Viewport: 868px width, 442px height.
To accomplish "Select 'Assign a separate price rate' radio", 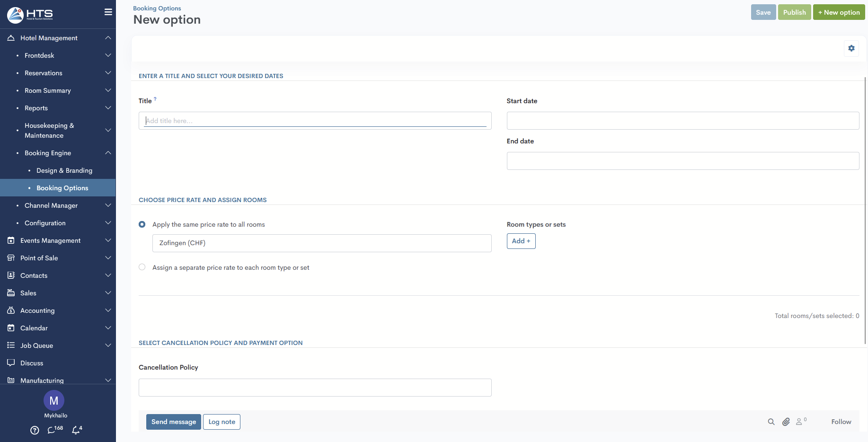I will click(x=142, y=267).
